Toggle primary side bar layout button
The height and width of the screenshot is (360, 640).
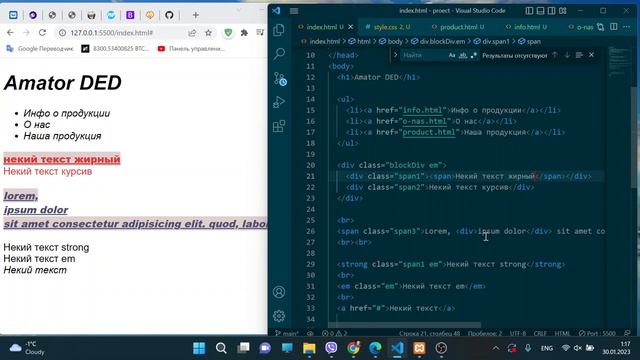pyautogui.click(x=529, y=11)
